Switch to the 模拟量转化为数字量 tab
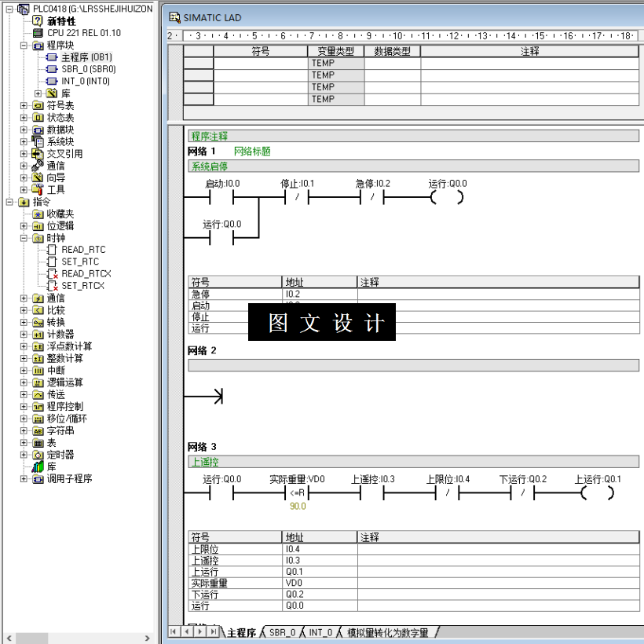644x644 pixels. click(388, 632)
